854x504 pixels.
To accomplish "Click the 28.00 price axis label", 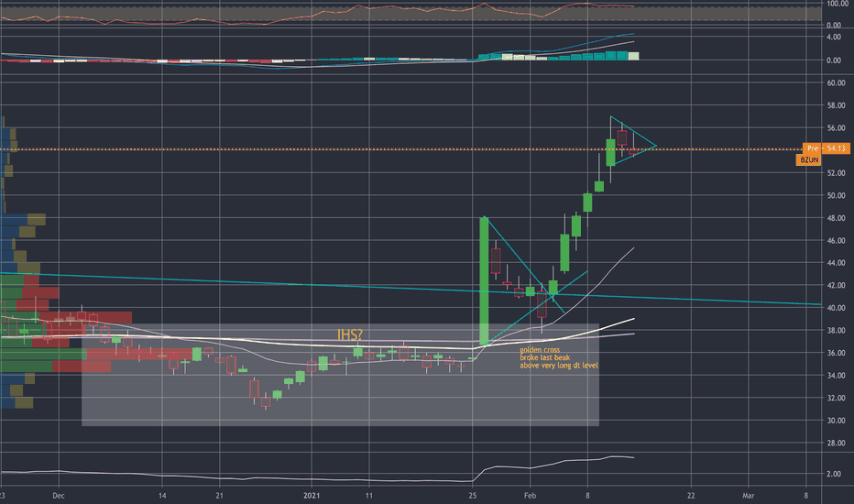I will (836, 443).
